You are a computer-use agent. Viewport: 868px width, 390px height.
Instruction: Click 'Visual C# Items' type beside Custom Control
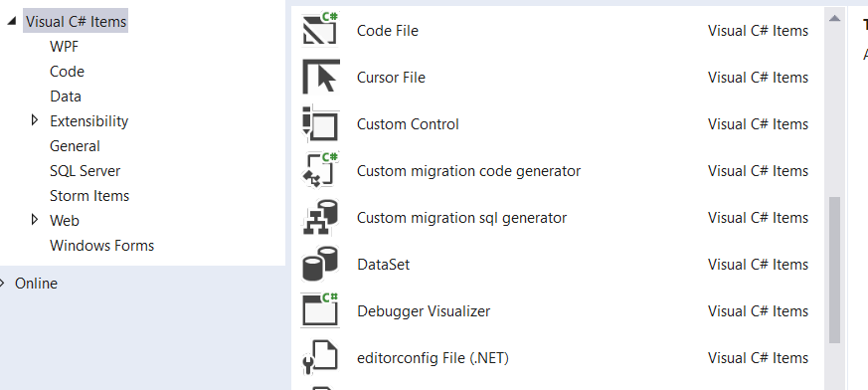click(758, 124)
